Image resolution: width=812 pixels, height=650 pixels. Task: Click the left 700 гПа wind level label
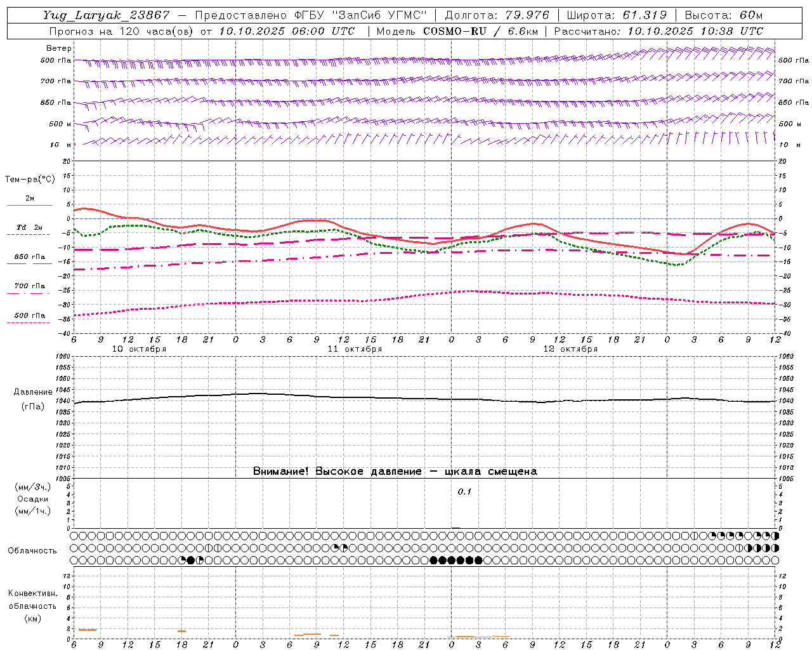(x=56, y=81)
